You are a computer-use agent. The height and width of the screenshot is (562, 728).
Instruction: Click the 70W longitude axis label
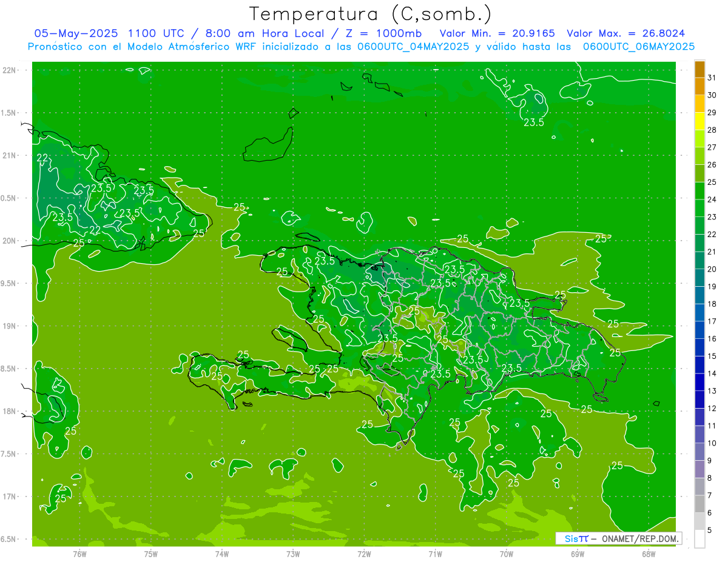pyautogui.click(x=506, y=554)
